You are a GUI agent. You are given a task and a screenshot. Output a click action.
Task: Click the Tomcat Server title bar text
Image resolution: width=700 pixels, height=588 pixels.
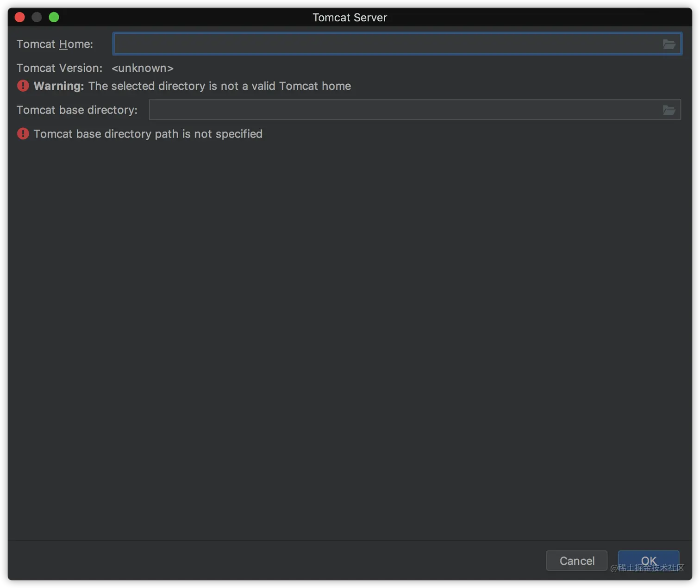350,18
